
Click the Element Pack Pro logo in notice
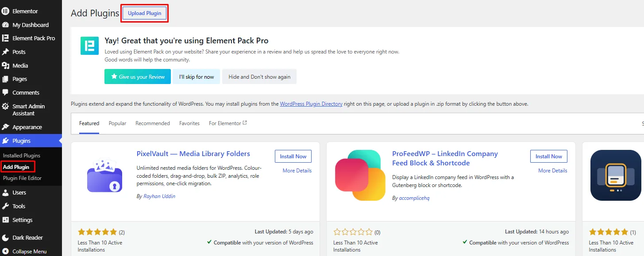tap(89, 46)
